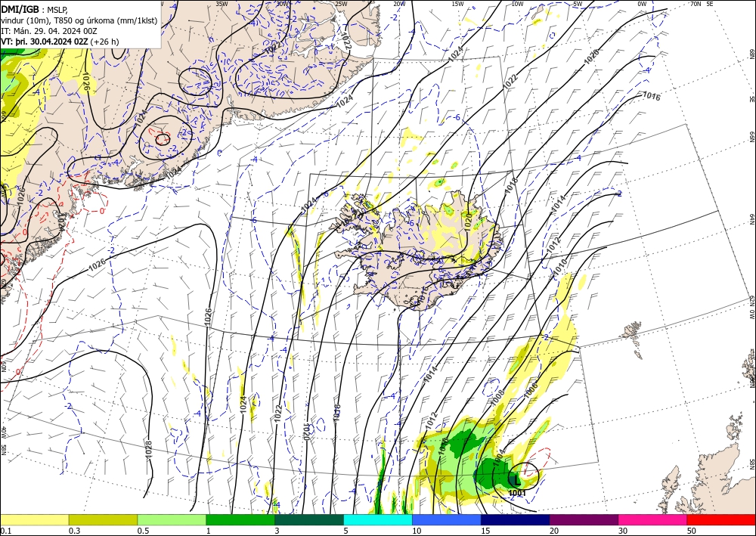
Task: Click the olive-yellow 0.3 mm legend swatch
Action: coord(103,520)
